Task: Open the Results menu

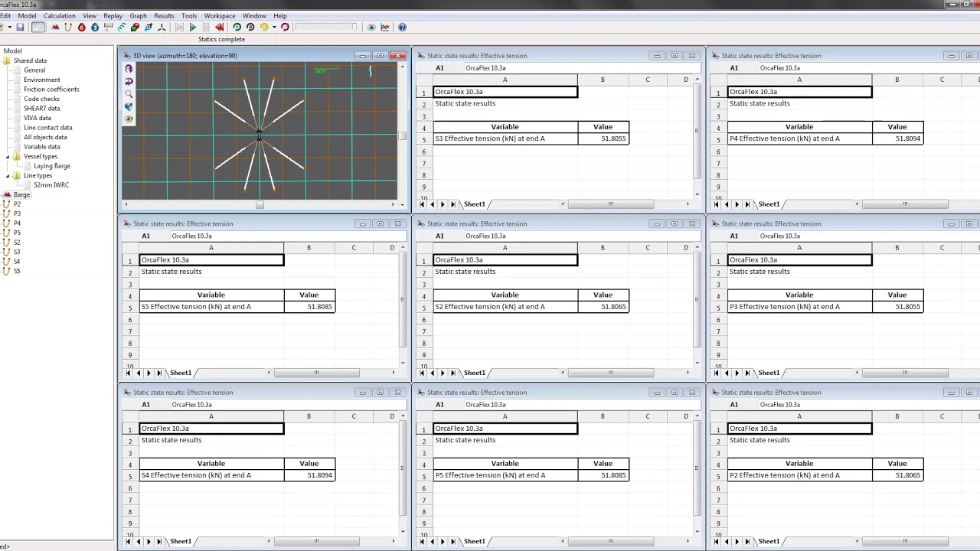Action: 164,15
